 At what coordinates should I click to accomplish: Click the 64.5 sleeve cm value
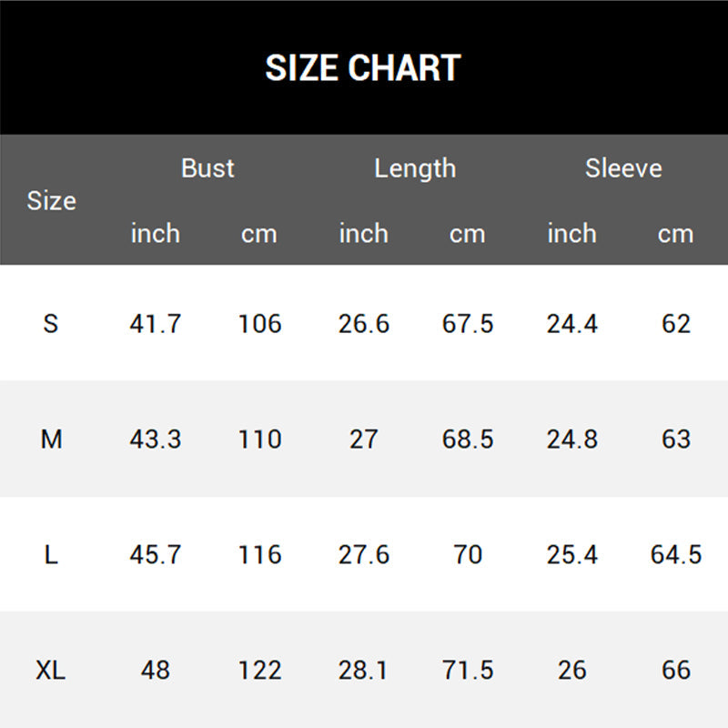point(676,554)
